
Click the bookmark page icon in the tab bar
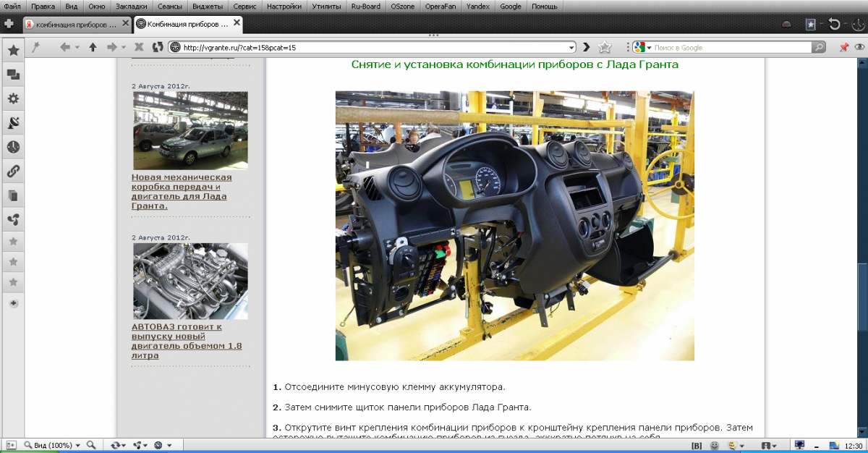[811, 24]
